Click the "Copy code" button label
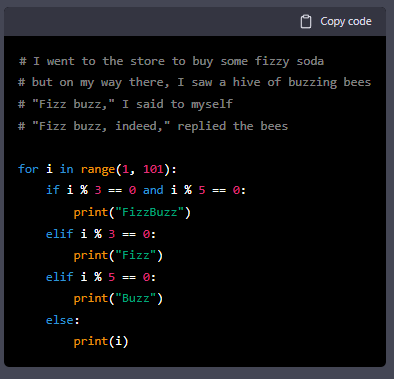This screenshot has width=394, height=379. pos(346,21)
